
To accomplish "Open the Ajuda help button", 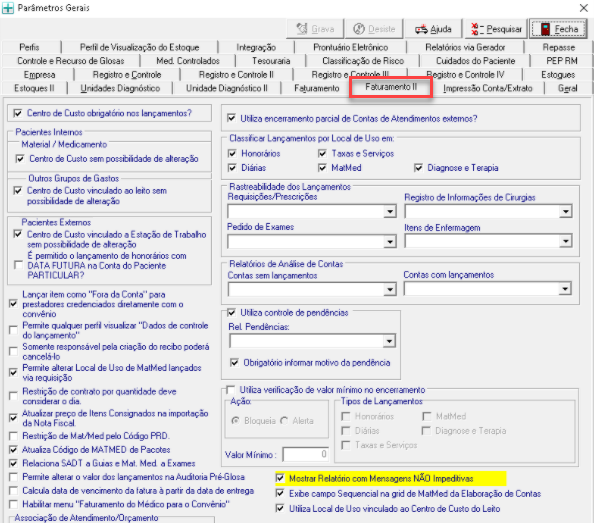I will [433, 29].
